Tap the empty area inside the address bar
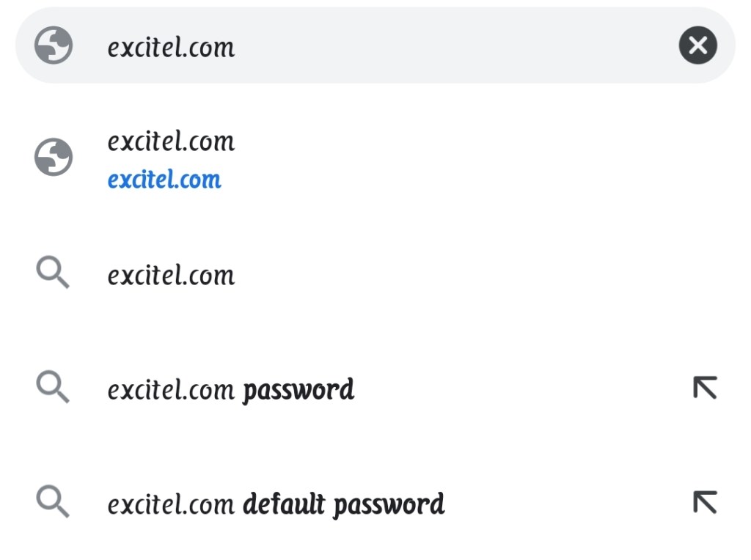751x560 pixels. tap(455, 45)
